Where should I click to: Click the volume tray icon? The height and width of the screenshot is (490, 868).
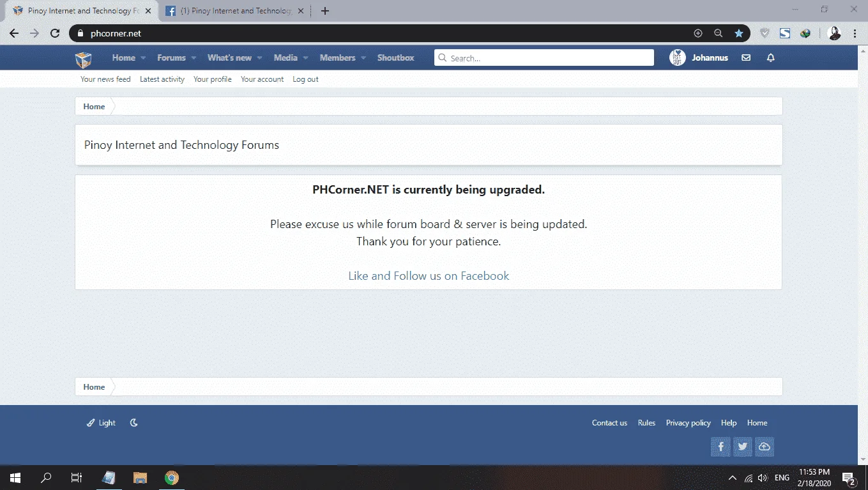click(763, 478)
